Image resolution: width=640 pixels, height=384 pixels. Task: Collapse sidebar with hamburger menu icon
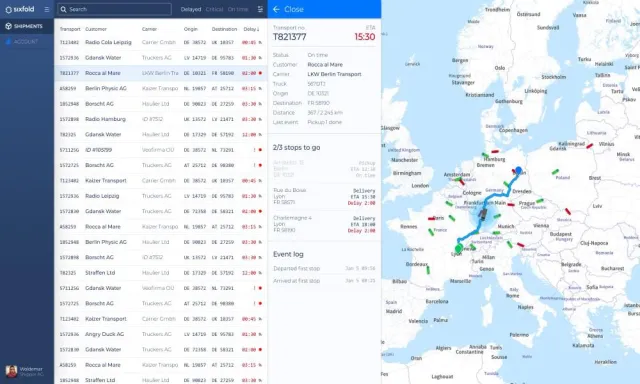pyautogui.click(x=47, y=9)
